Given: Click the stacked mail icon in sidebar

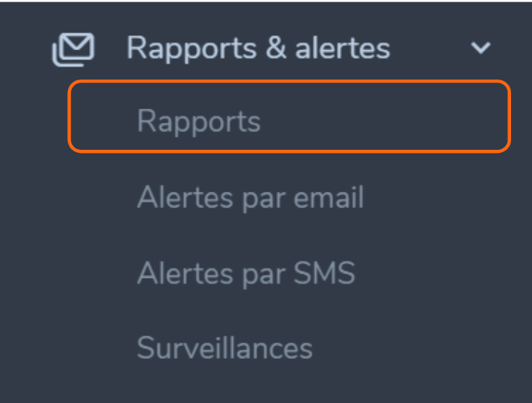Looking at the screenshot, I should click(73, 49).
